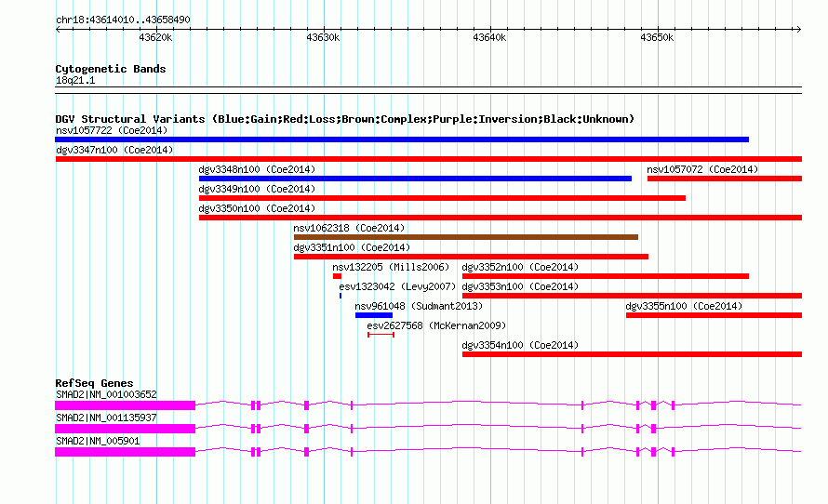
Task: Click the SMAD2|NM_001135937 transcript label
Action: tap(106, 418)
